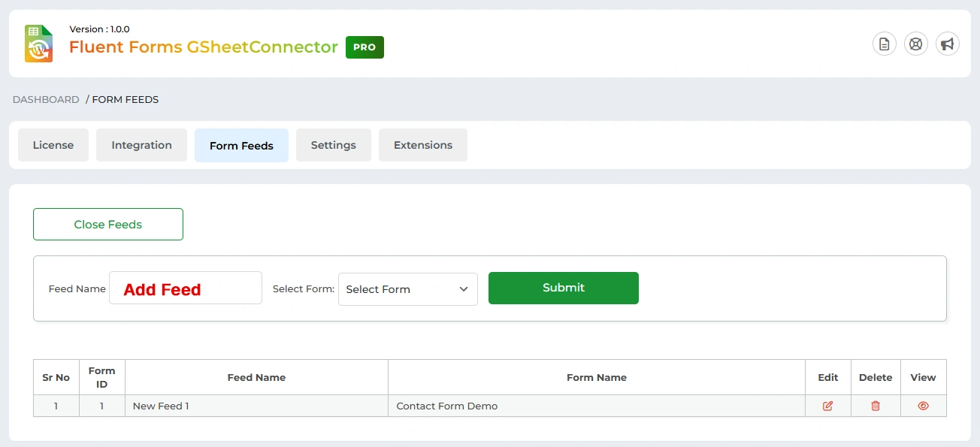Click the GSheetConnector plugin logo
This screenshot has width=980, height=447.
click(x=38, y=44)
